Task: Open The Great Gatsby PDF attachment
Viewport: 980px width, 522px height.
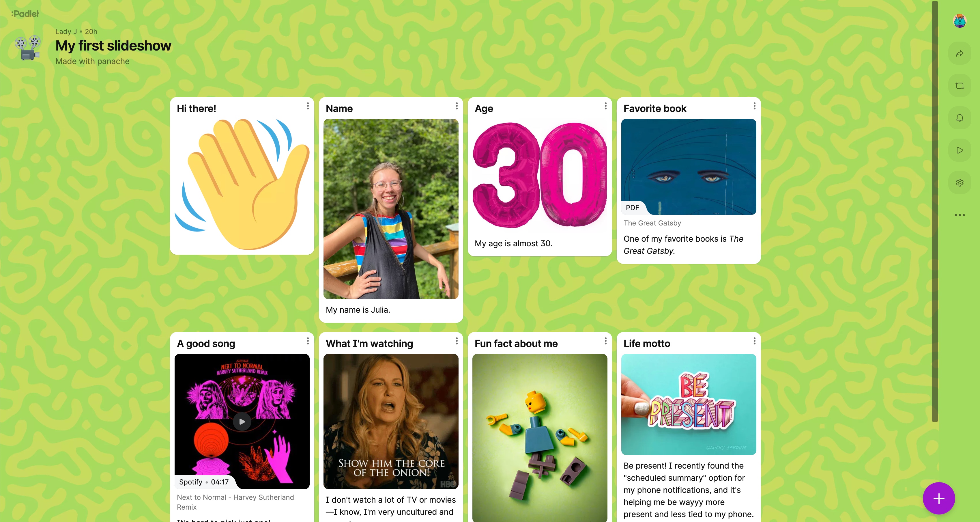Action: [x=689, y=167]
